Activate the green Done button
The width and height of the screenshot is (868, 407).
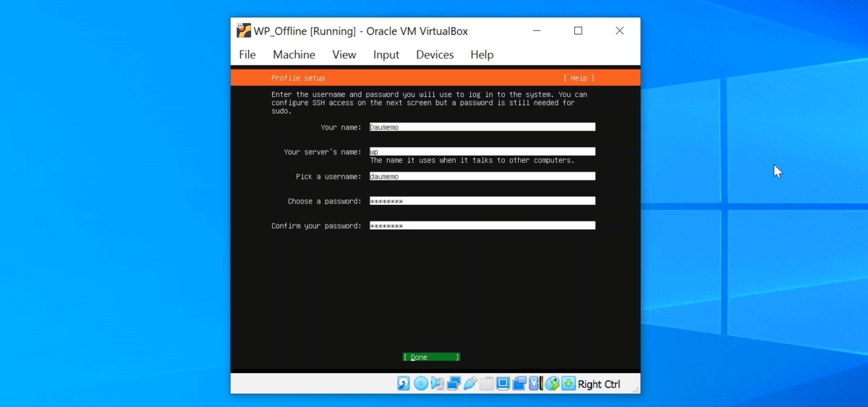431,357
